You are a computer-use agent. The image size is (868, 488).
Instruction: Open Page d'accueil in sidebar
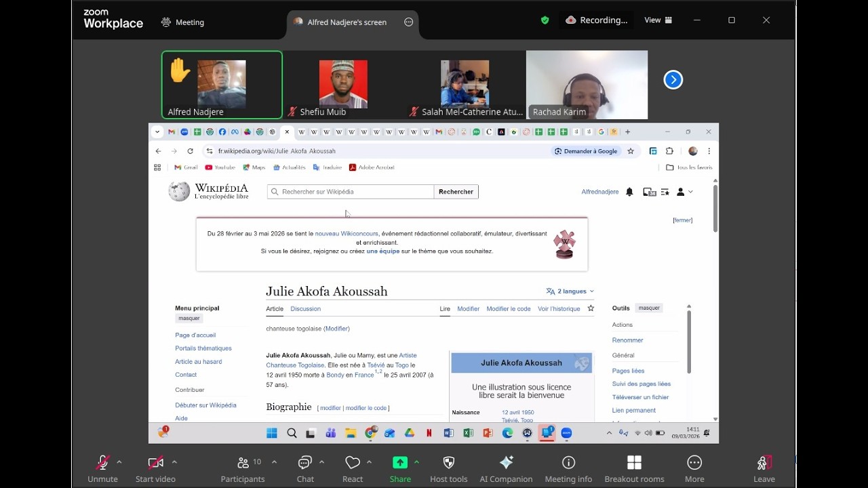coord(195,335)
